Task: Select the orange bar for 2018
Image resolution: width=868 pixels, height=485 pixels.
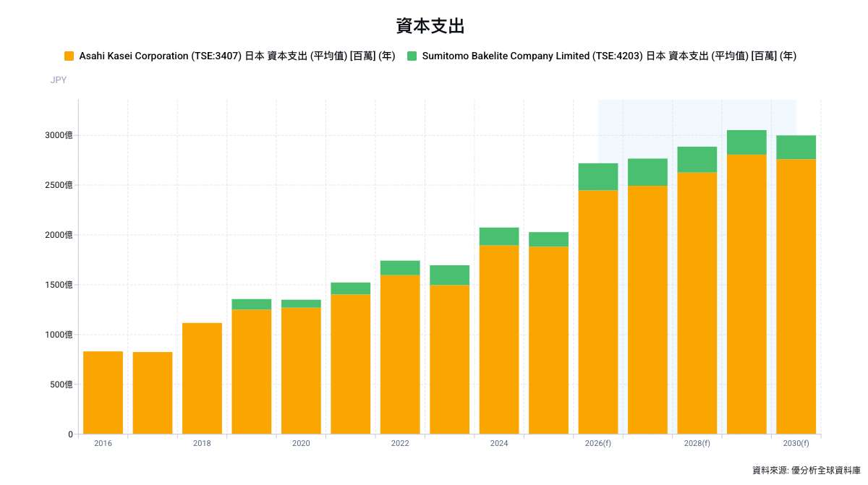Action: point(202,378)
